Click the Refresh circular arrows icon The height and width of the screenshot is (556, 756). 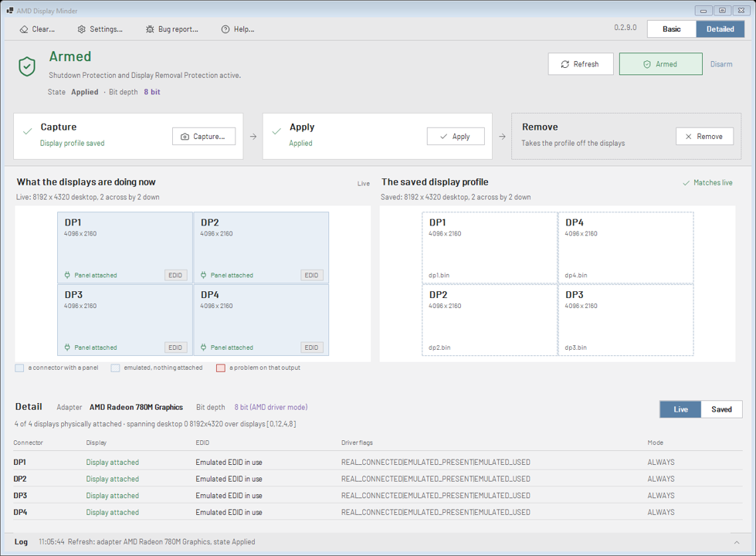click(565, 64)
